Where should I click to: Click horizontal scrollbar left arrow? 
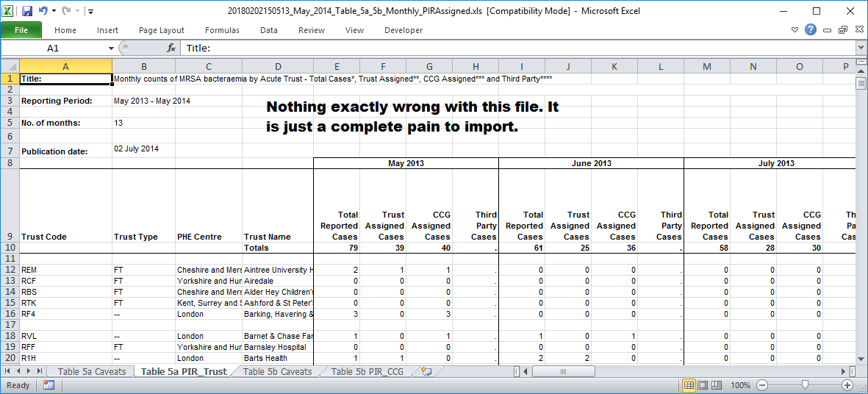[526, 371]
